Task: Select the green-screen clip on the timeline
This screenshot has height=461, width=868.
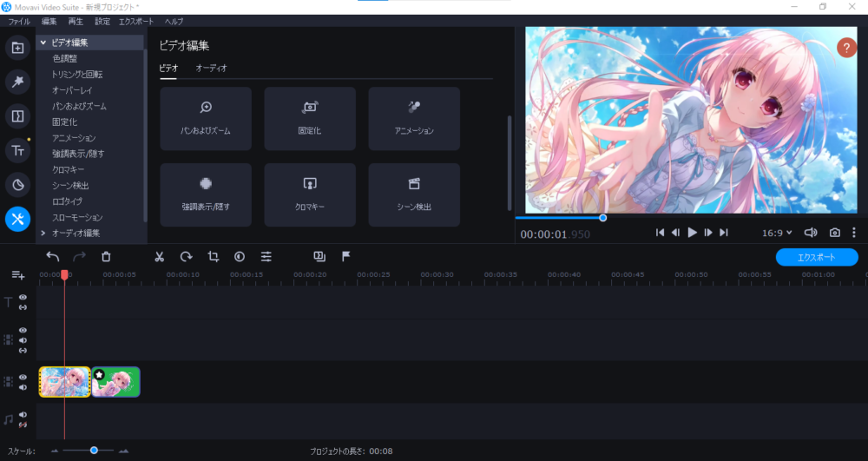Action: [115, 382]
